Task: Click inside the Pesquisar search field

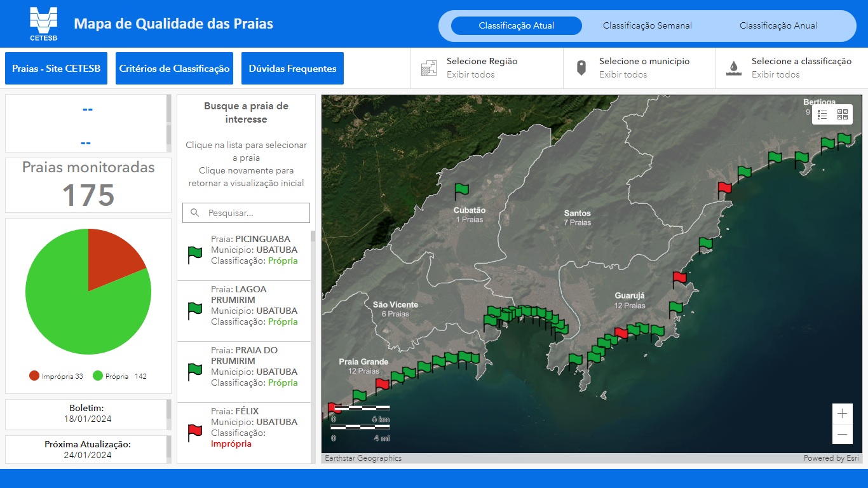Action: coord(251,213)
